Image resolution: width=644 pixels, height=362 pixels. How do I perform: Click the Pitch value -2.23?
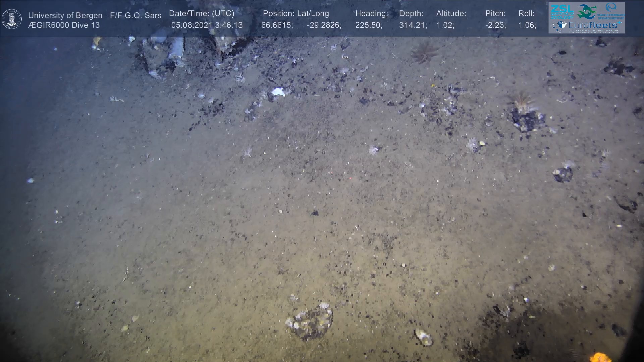tap(495, 25)
